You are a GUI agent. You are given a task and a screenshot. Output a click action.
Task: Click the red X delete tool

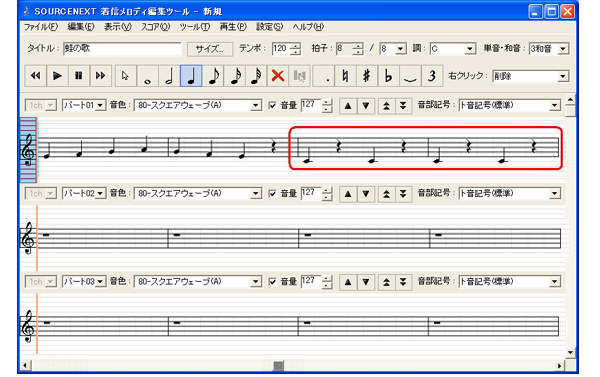coord(278,76)
